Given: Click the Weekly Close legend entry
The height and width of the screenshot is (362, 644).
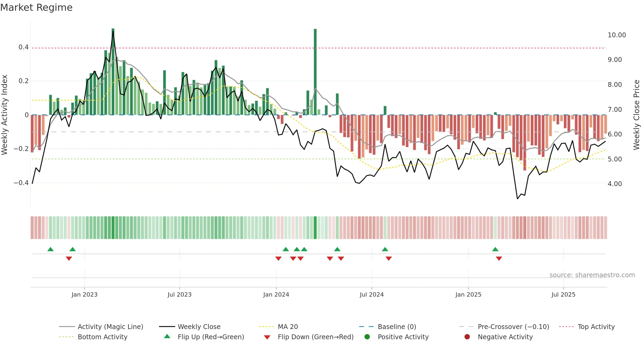Looking at the screenshot, I should pyautogui.click(x=190, y=327).
